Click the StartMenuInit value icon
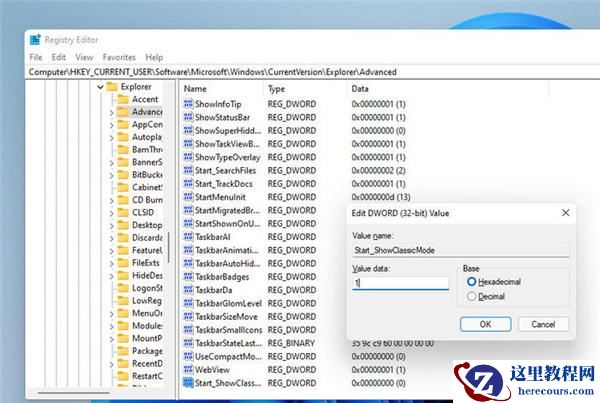The height and width of the screenshot is (403, 600). (188, 197)
